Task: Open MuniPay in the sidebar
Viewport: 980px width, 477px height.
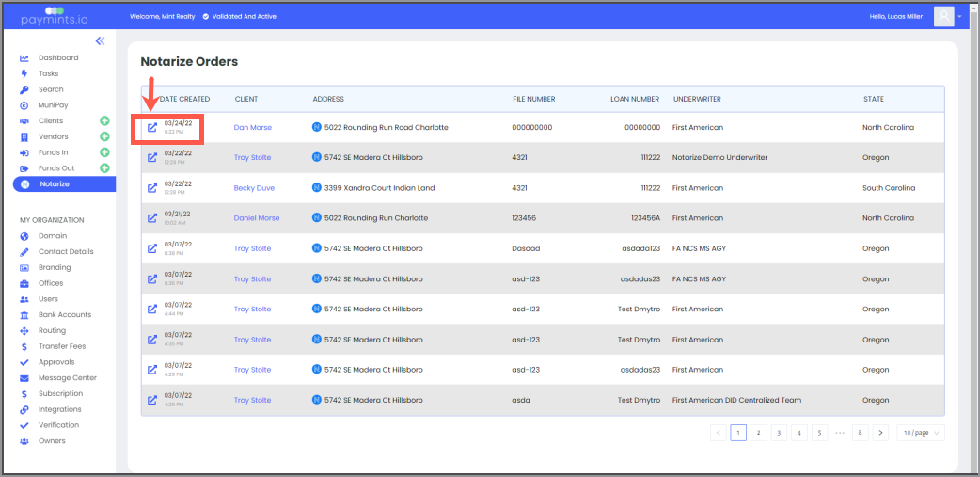Action: [x=51, y=105]
